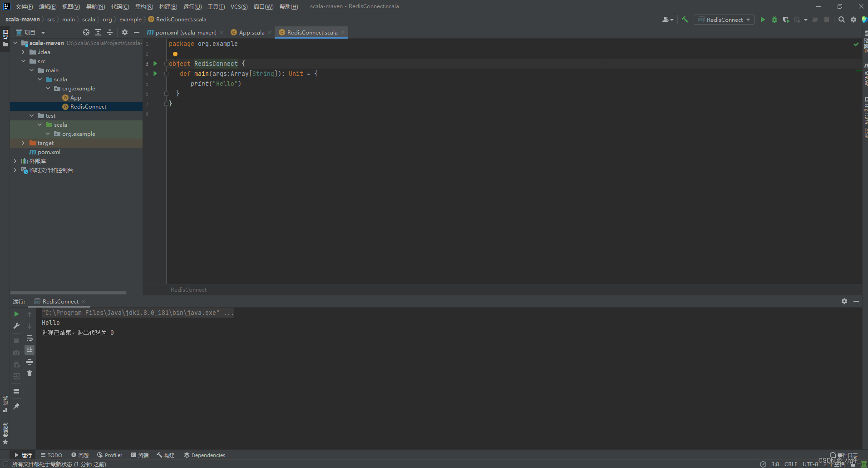
Task: Expand the .idea folder
Action: click(24, 52)
